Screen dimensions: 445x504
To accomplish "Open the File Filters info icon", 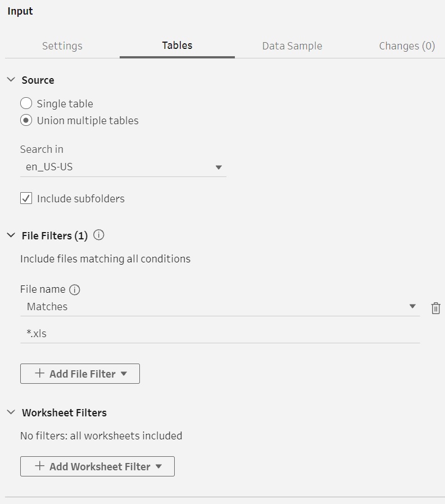I will [99, 235].
